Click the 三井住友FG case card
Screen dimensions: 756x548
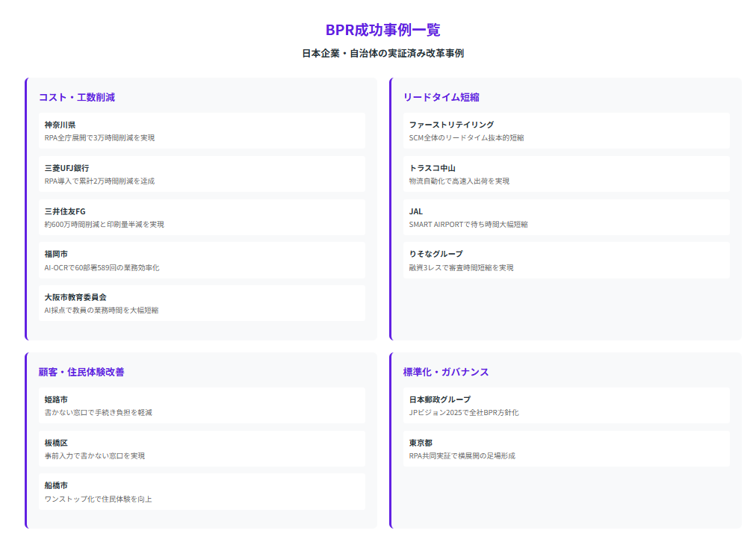[202, 217]
